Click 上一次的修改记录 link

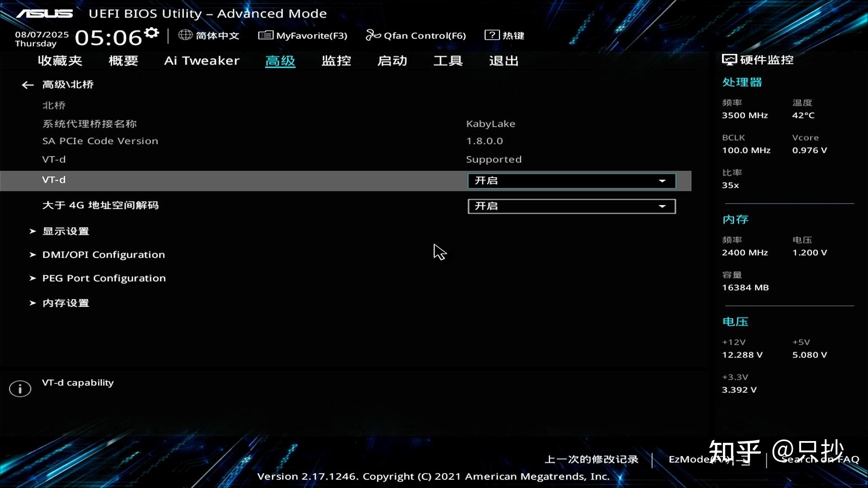(x=591, y=460)
